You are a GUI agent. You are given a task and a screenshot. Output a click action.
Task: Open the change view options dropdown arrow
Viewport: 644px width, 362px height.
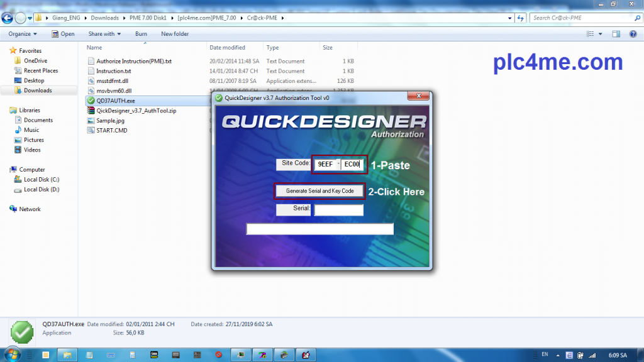coord(601,34)
